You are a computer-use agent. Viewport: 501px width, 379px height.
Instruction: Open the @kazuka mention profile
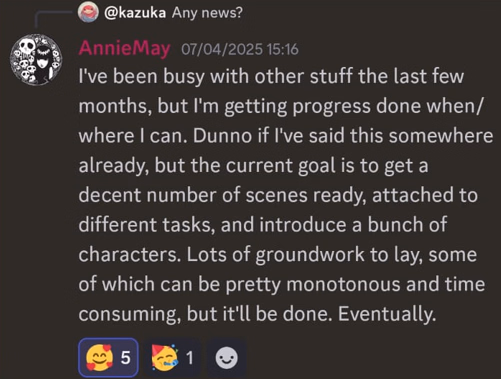point(135,13)
